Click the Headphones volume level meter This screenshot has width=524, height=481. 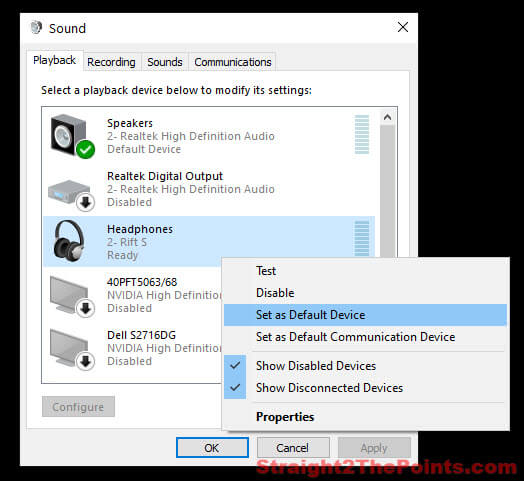[x=362, y=239]
